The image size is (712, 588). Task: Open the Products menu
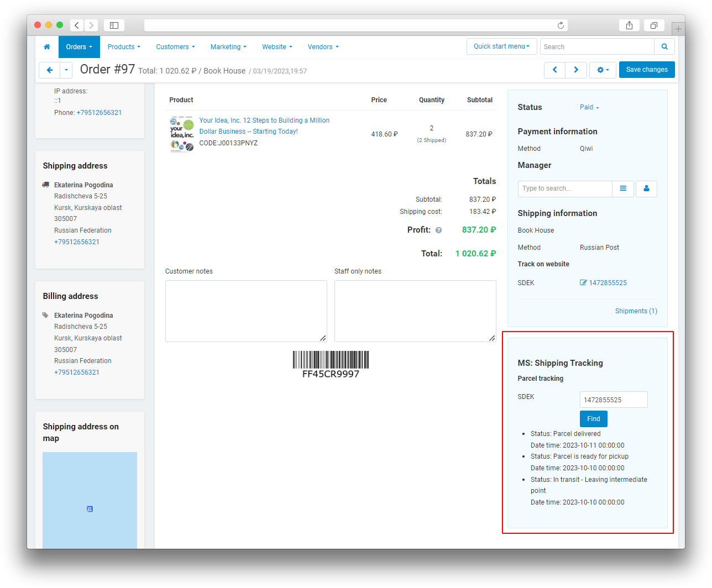pos(124,47)
